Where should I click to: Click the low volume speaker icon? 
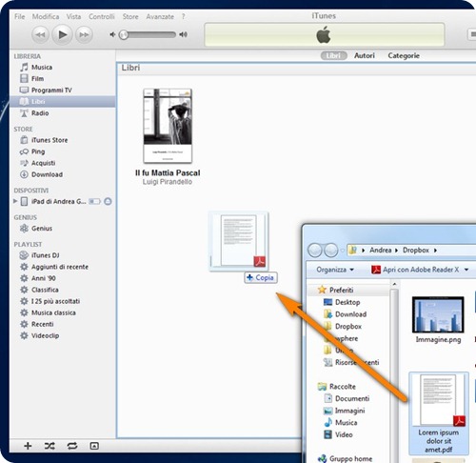click(112, 34)
